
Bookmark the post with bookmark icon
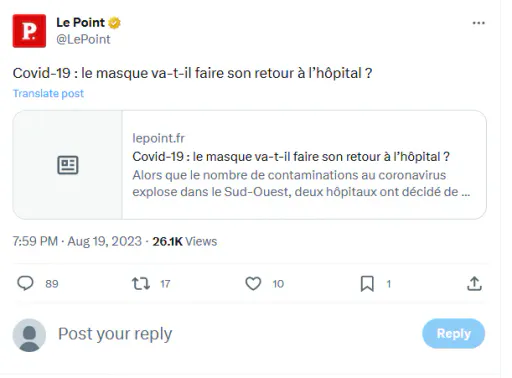pyautogui.click(x=367, y=284)
